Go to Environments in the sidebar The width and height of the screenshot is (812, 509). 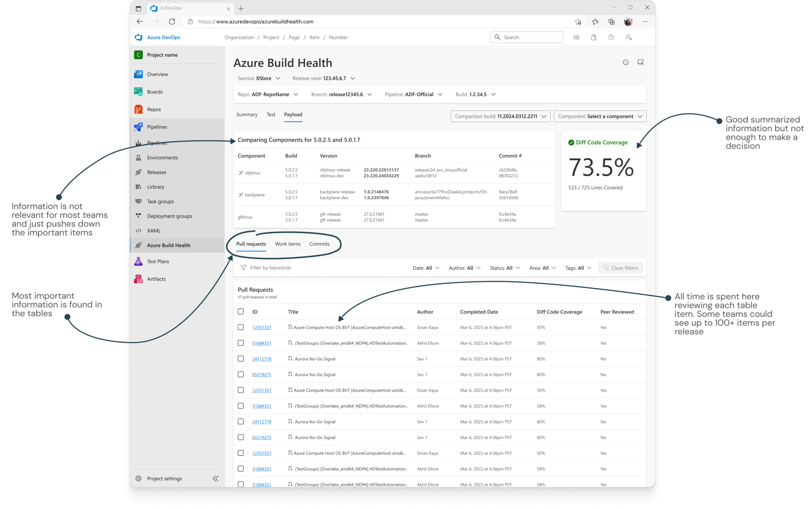pyautogui.click(x=162, y=157)
